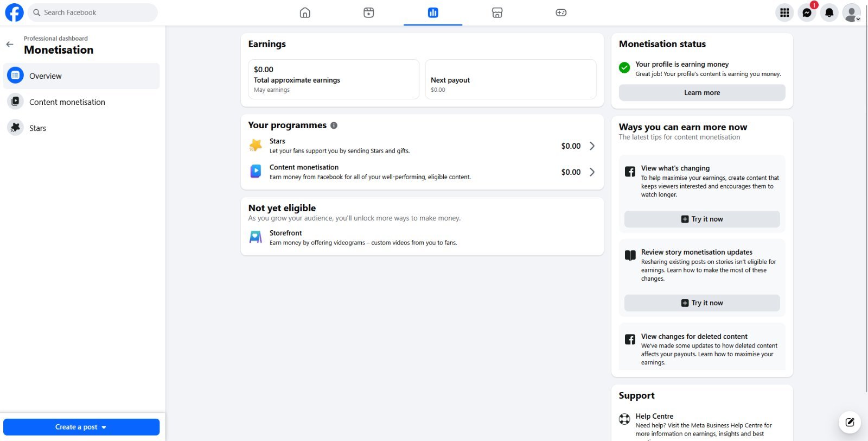Click Facebook icon beside View changes for deleted content
This screenshot has height=441, width=868.
(x=630, y=339)
